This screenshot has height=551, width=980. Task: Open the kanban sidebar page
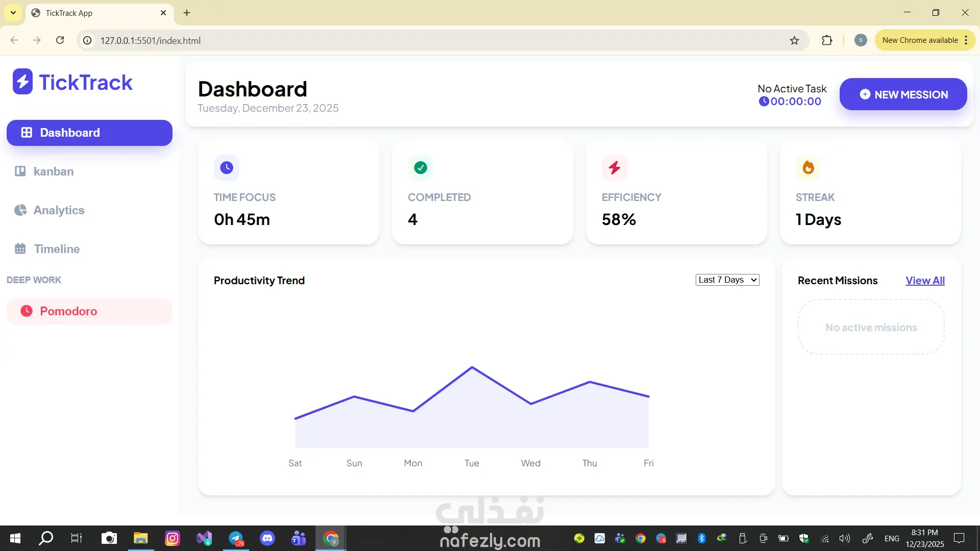click(x=53, y=171)
